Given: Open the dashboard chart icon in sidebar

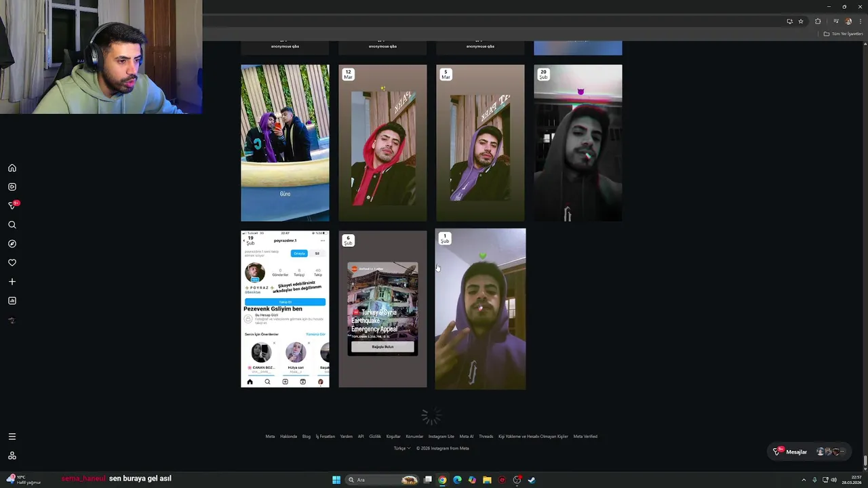Looking at the screenshot, I should pyautogui.click(x=12, y=301).
